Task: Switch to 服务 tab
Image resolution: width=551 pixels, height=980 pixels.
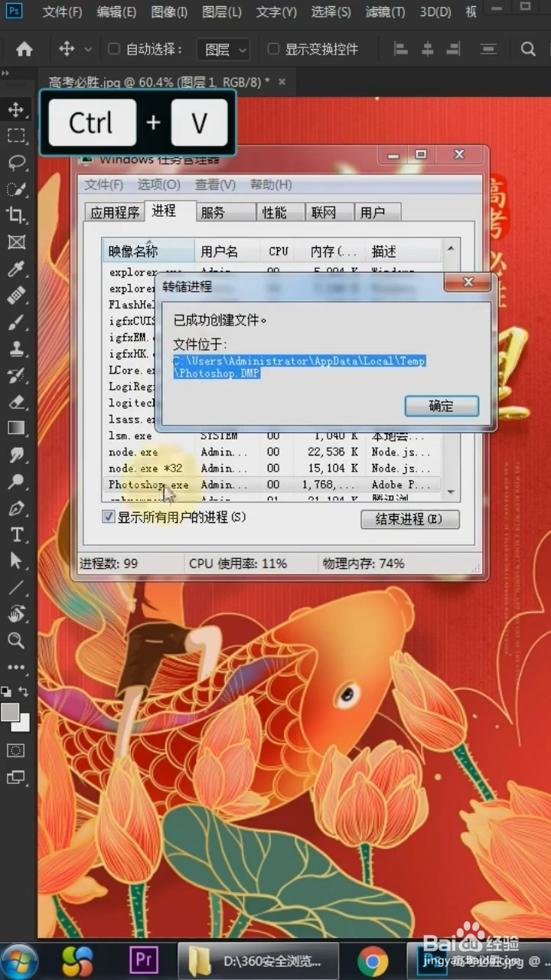Action: [224, 212]
